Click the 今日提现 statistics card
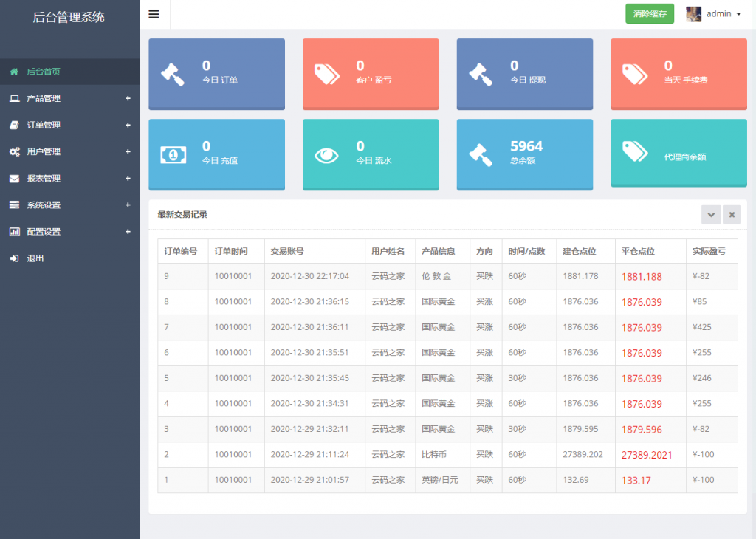The width and height of the screenshot is (756, 539). click(524, 74)
